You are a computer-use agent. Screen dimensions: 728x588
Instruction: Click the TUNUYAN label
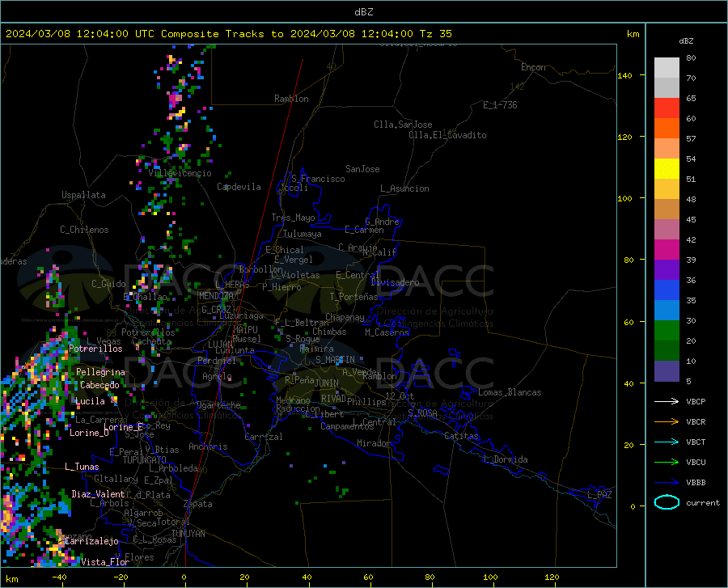click(x=188, y=534)
